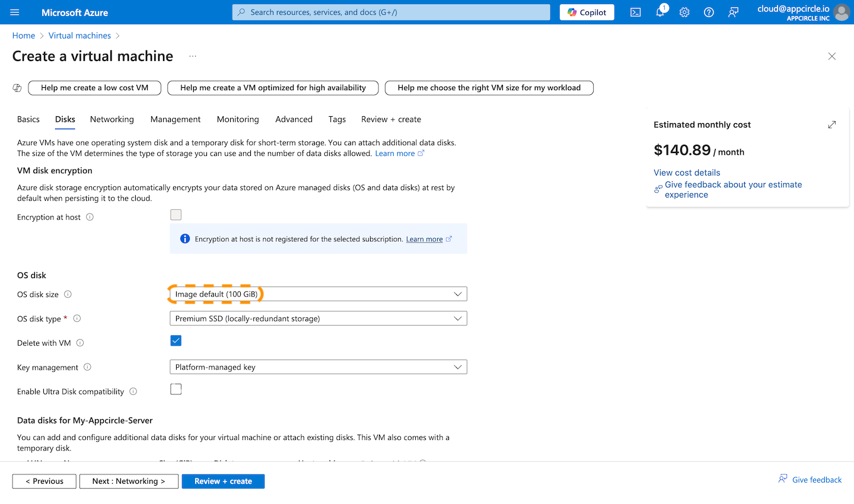Image resolution: width=854 pixels, height=504 pixels.
Task: Click the blue info icon in encryption notice
Action: [185, 239]
